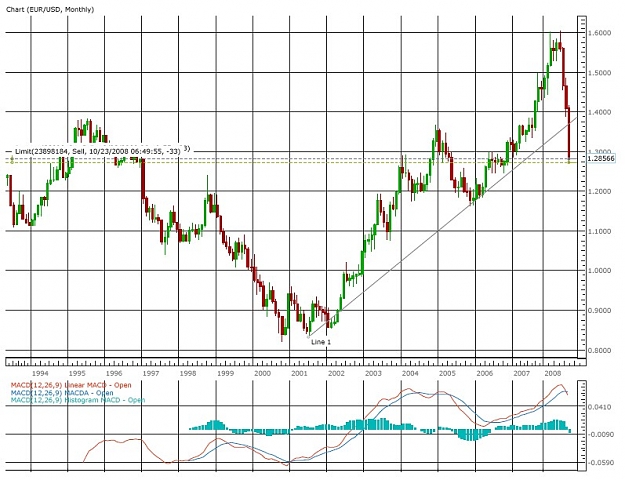
Task: Click the 0.9000 price level label
Action: click(x=600, y=311)
